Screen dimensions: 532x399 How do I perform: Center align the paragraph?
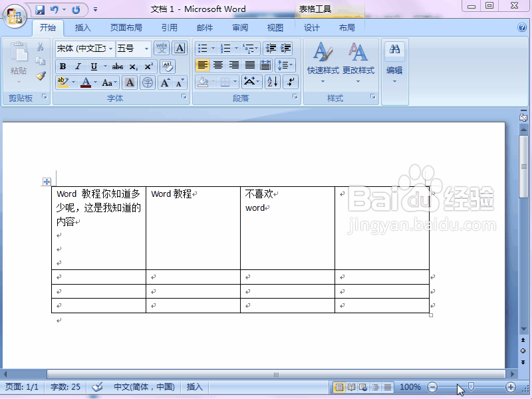click(x=218, y=64)
